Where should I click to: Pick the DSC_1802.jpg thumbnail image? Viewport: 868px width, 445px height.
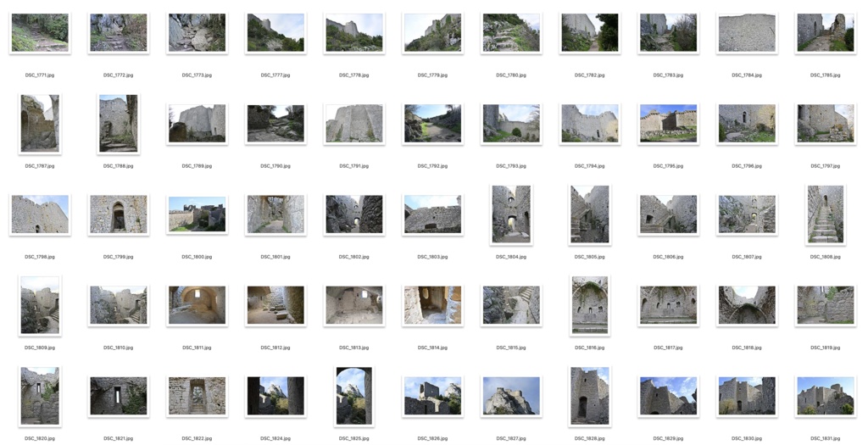pyautogui.click(x=354, y=214)
